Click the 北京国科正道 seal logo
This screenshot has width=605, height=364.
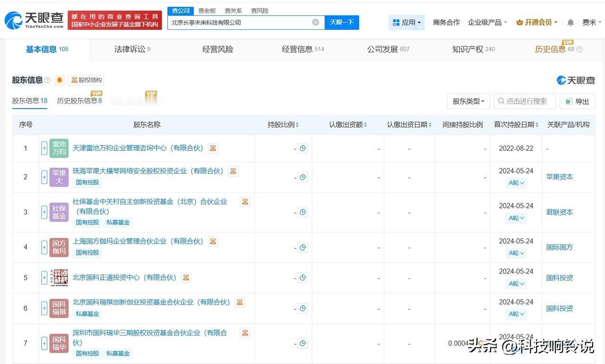[x=59, y=278]
